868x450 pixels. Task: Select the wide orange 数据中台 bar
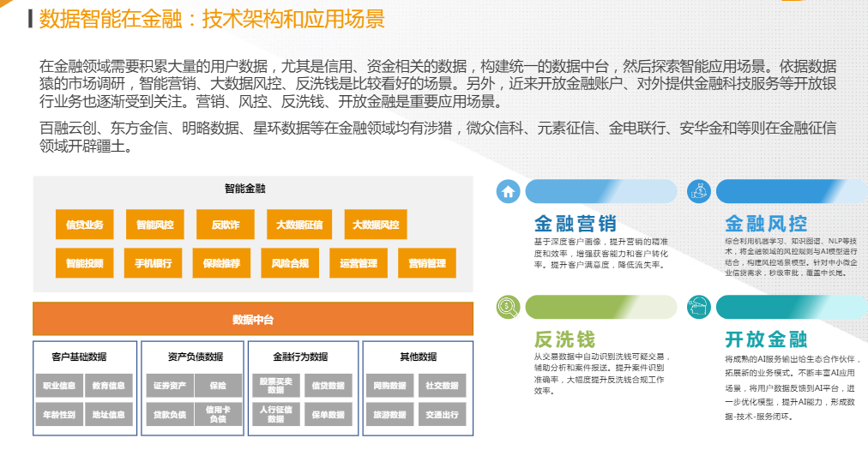click(x=253, y=320)
